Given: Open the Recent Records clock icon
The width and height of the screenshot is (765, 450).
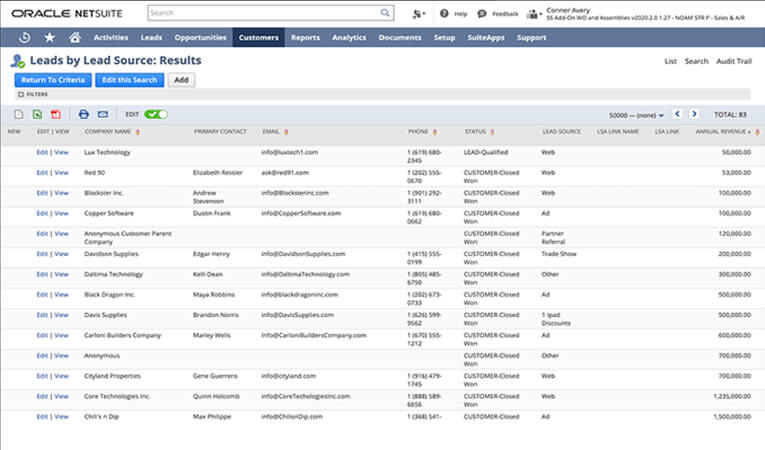Looking at the screenshot, I should tap(24, 38).
